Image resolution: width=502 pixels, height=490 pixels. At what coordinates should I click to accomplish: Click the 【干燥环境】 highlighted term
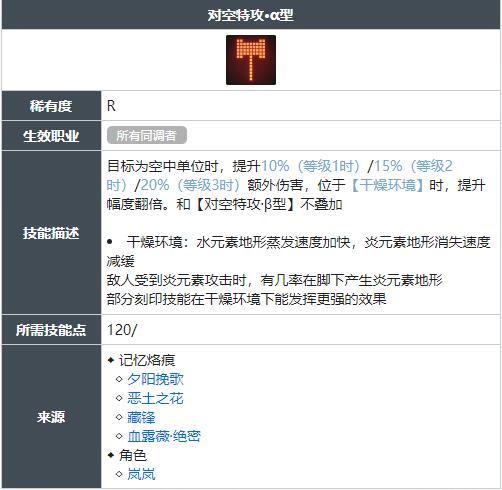point(387,185)
